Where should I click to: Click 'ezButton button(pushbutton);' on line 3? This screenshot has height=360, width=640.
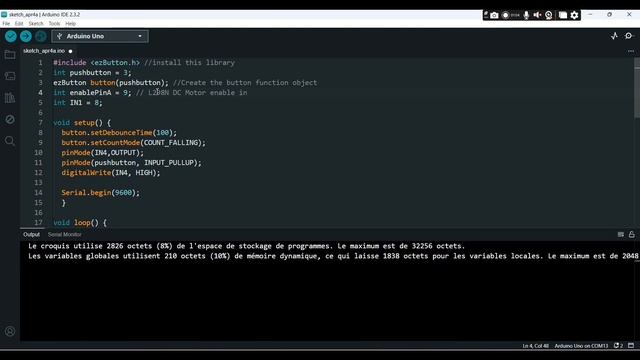point(111,82)
